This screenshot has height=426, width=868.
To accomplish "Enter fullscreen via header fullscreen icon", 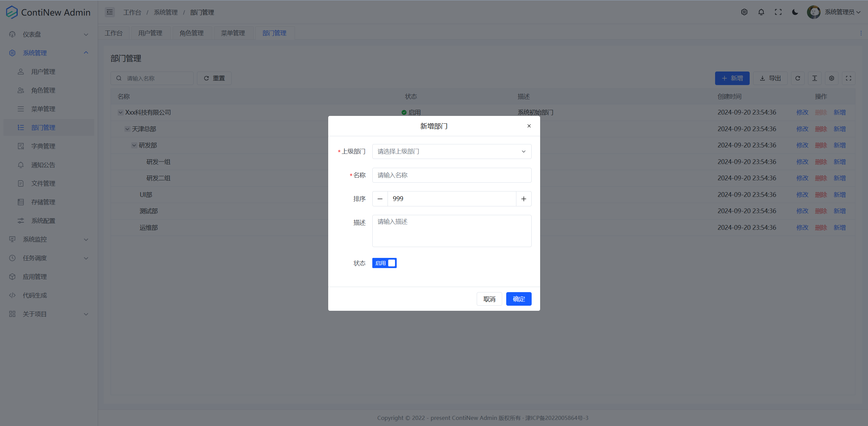I will click(x=778, y=12).
